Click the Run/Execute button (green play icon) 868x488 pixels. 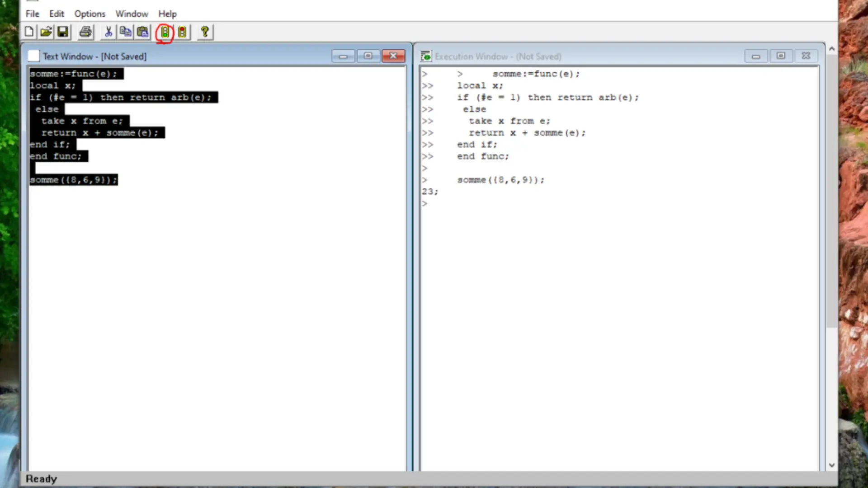pos(165,32)
